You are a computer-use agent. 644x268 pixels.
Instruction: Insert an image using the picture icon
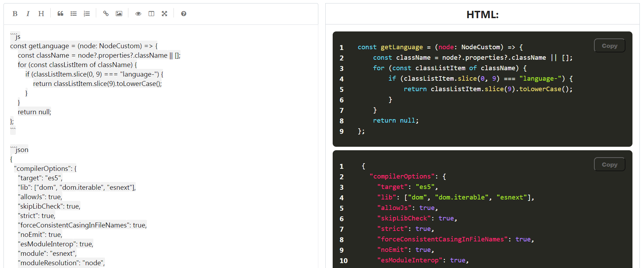tap(119, 14)
